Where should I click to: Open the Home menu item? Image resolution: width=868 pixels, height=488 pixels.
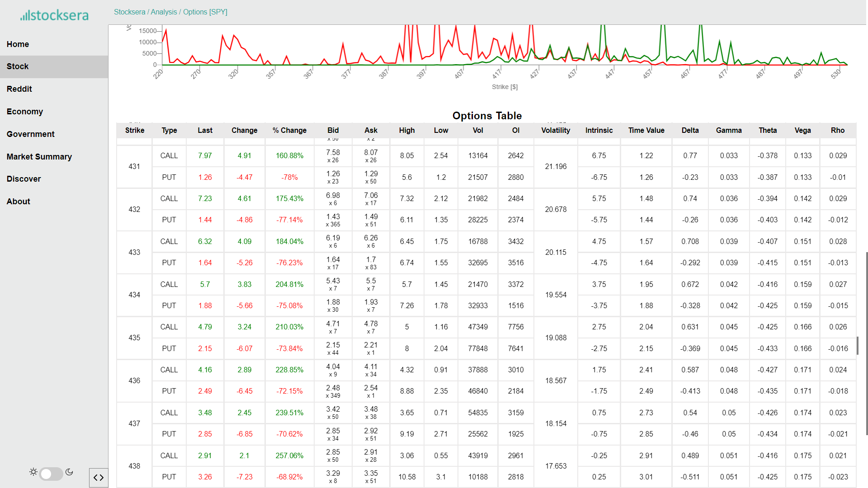coord(18,44)
